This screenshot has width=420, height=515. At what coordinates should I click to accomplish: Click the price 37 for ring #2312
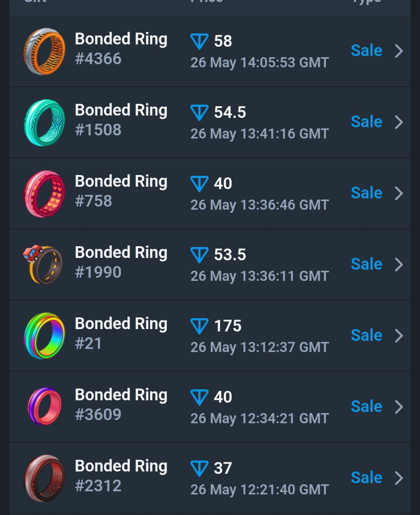click(223, 468)
